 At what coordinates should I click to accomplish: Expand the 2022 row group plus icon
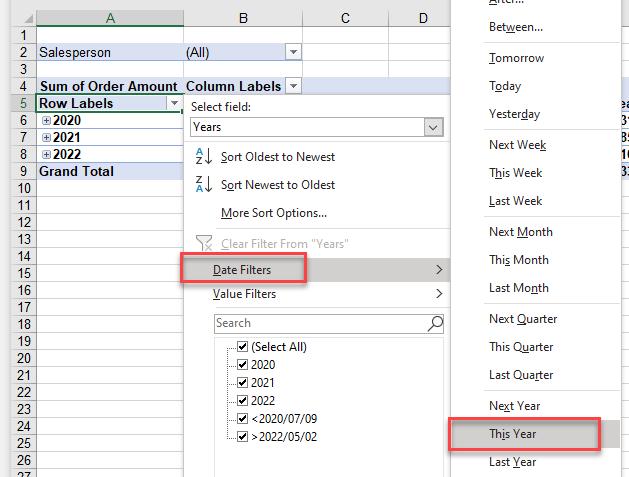(x=46, y=155)
